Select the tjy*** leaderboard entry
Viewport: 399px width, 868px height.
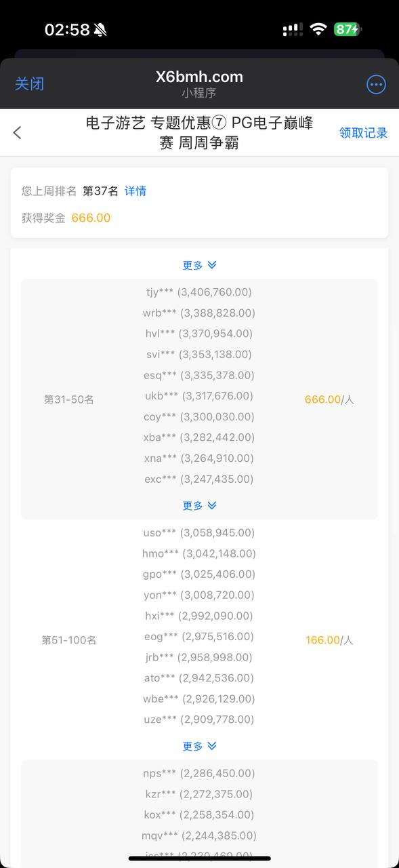pos(199,292)
